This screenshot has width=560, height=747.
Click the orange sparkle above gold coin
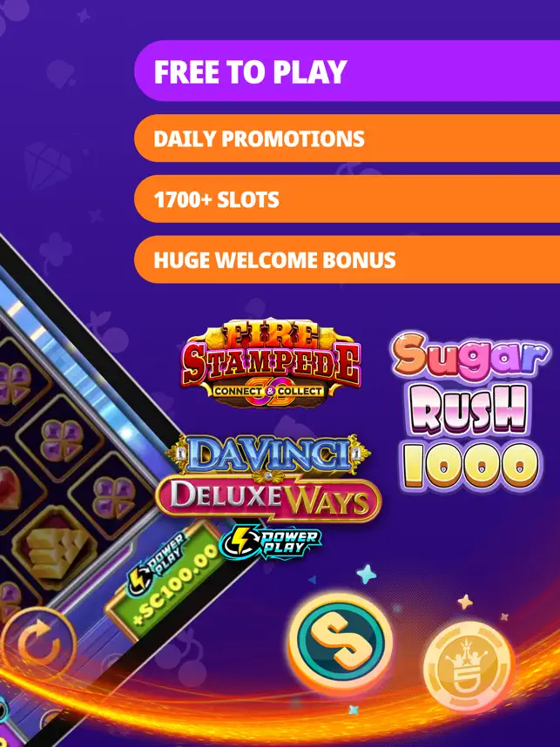pos(465,602)
